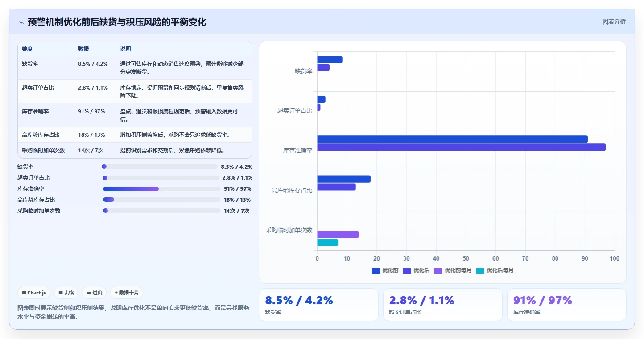
Task: Click the 缺货率 progress bar
Action: coord(160,167)
